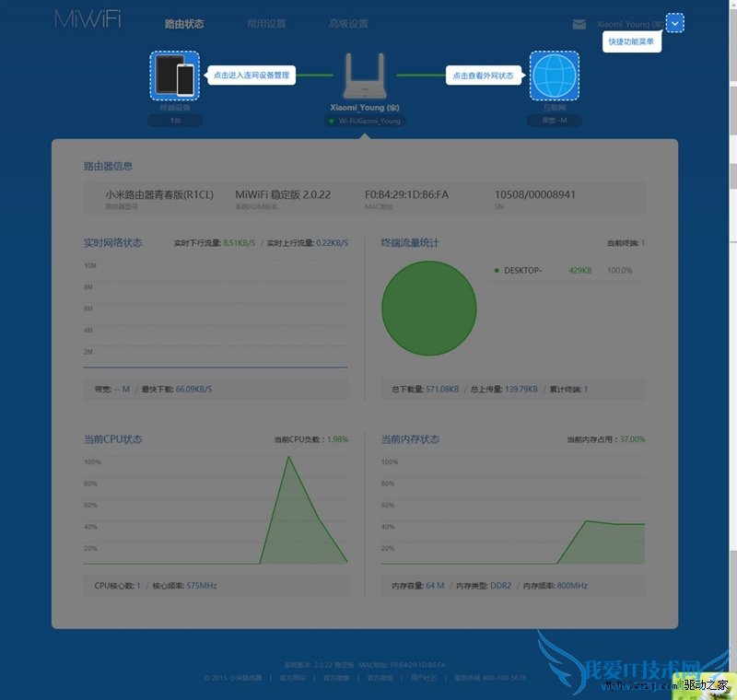Open the 用户社区 footer link
This screenshot has height=700, width=737.
coord(423,678)
